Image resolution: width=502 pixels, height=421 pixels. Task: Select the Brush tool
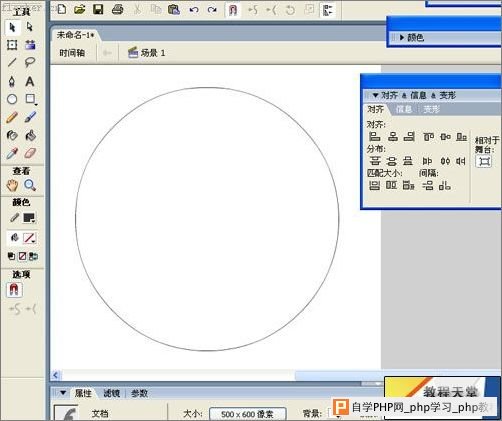30,117
